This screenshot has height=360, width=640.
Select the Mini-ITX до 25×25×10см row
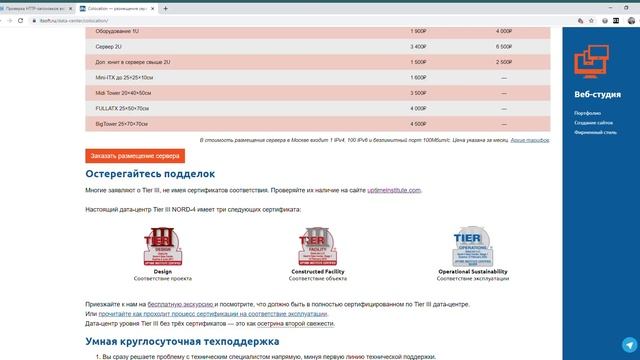tap(318, 78)
